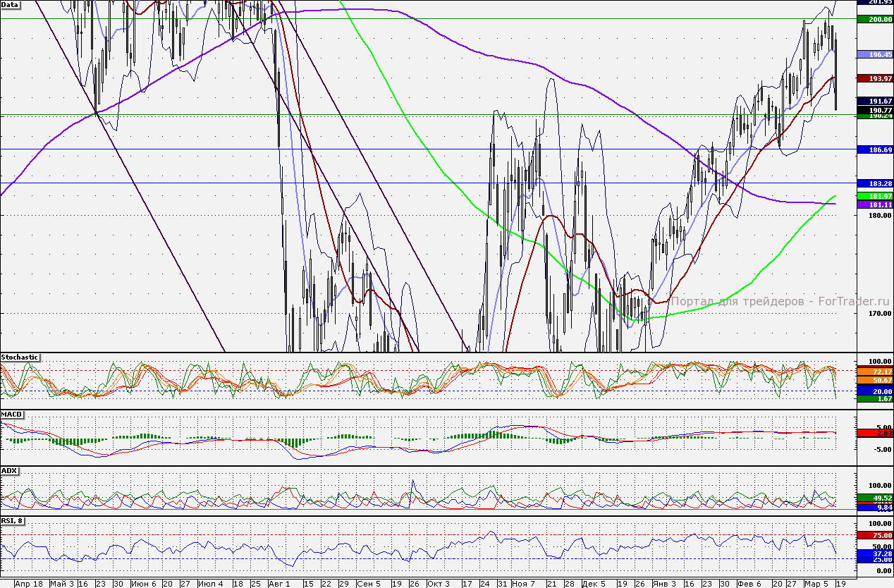Click the green 200.00 price level tag
This screenshot has width=894, height=588.
[874, 20]
